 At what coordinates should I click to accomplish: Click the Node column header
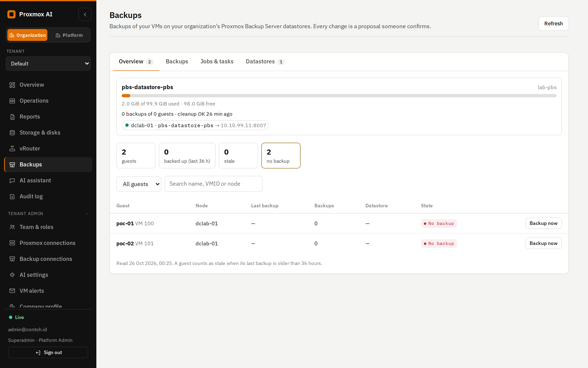(202, 206)
